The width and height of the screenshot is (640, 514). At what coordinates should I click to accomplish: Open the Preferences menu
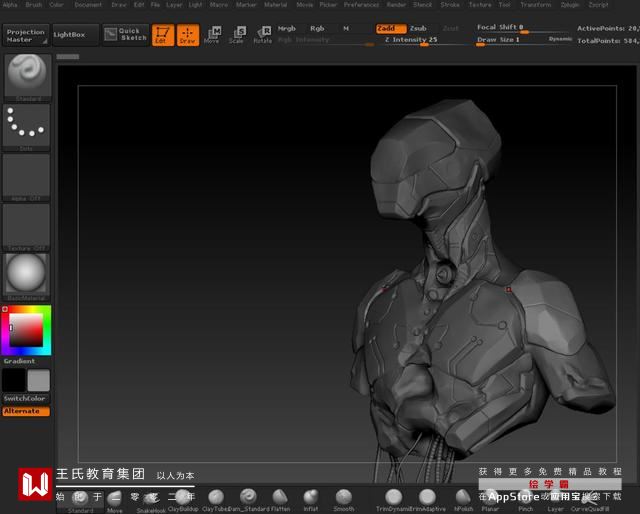click(361, 5)
